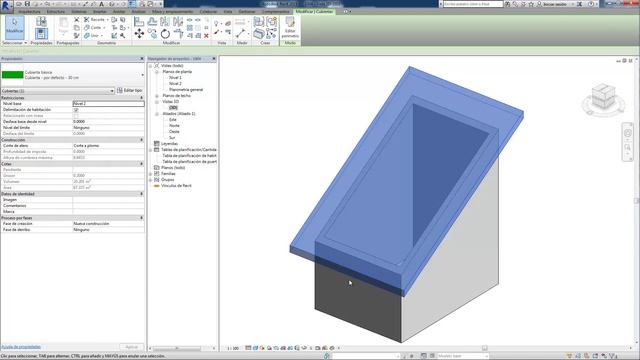The height and width of the screenshot is (360, 640).
Task: Click the Aplicar button in Properties
Action: coord(131,347)
